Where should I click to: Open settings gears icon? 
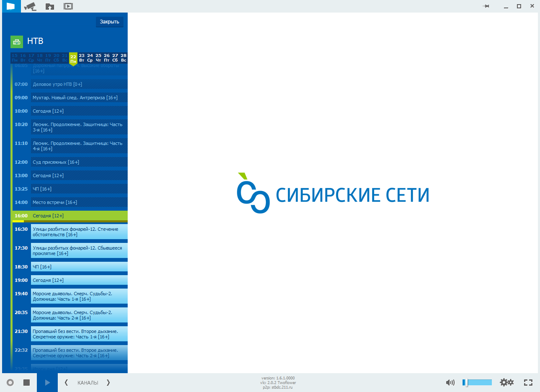tap(507, 382)
